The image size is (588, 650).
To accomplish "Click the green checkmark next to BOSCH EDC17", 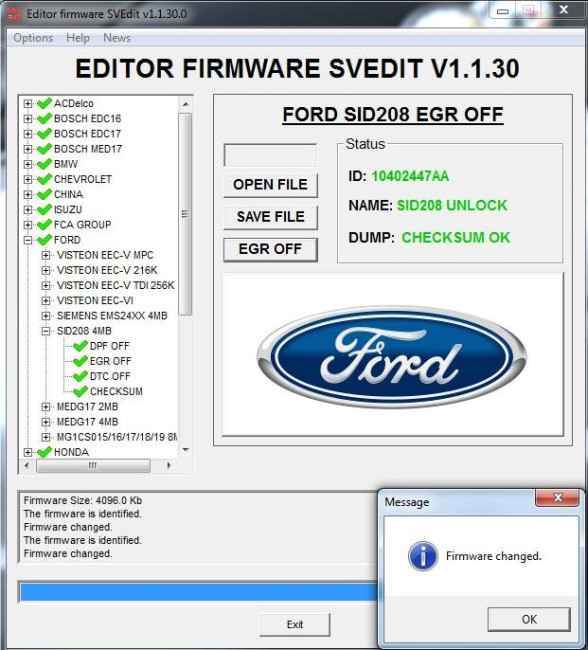I will click(44, 133).
